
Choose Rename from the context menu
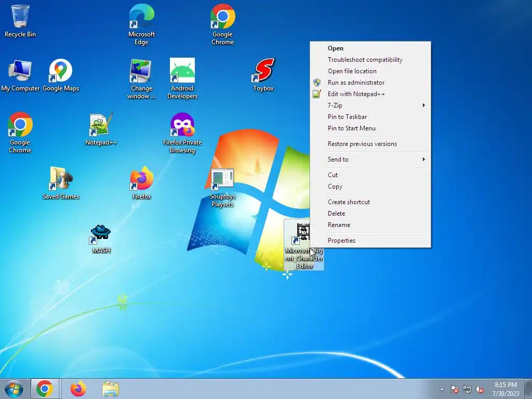pos(370,225)
